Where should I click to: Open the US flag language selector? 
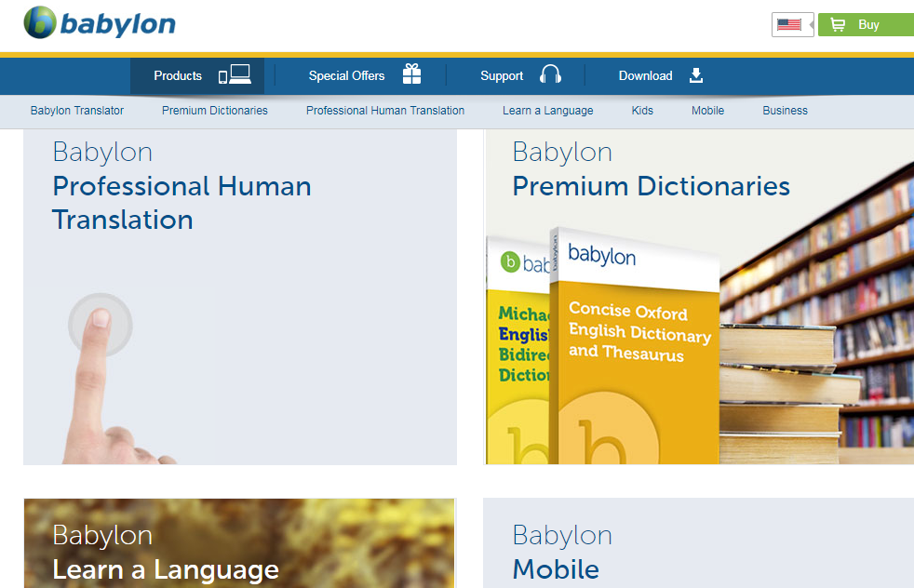pyautogui.click(x=792, y=24)
